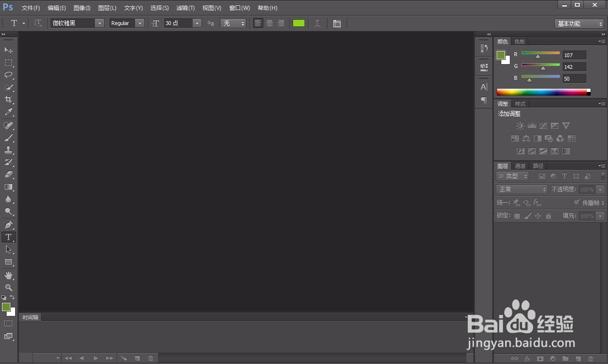Select the Crop tool
This screenshot has height=364, width=608.
pyautogui.click(x=8, y=99)
